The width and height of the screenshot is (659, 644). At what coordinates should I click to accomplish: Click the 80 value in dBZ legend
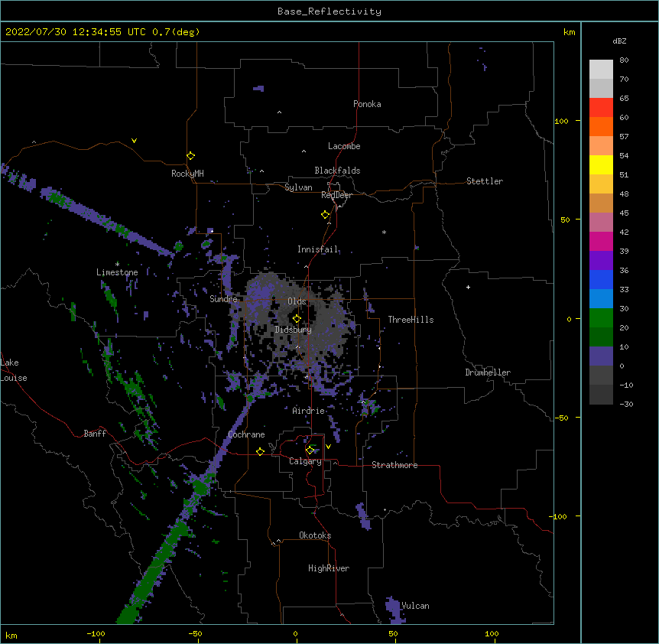624,60
